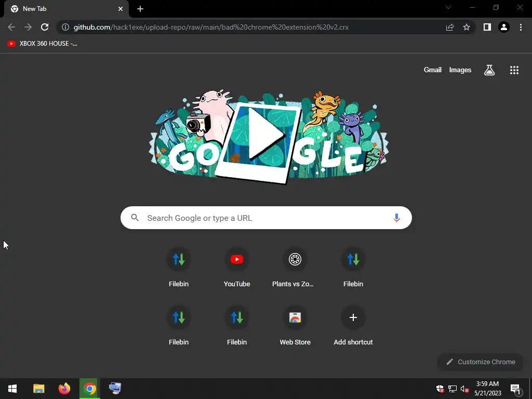Image resolution: width=532 pixels, height=399 pixels.
Task: Open the Chrome three-dot menu
Action: pos(521,27)
